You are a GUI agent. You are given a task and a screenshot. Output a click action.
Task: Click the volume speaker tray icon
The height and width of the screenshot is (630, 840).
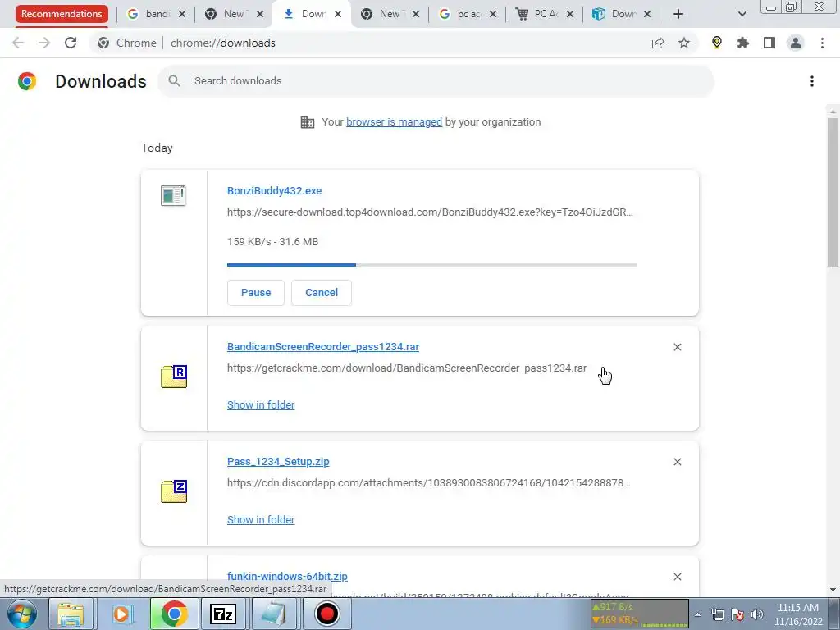[x=757, y=614]
